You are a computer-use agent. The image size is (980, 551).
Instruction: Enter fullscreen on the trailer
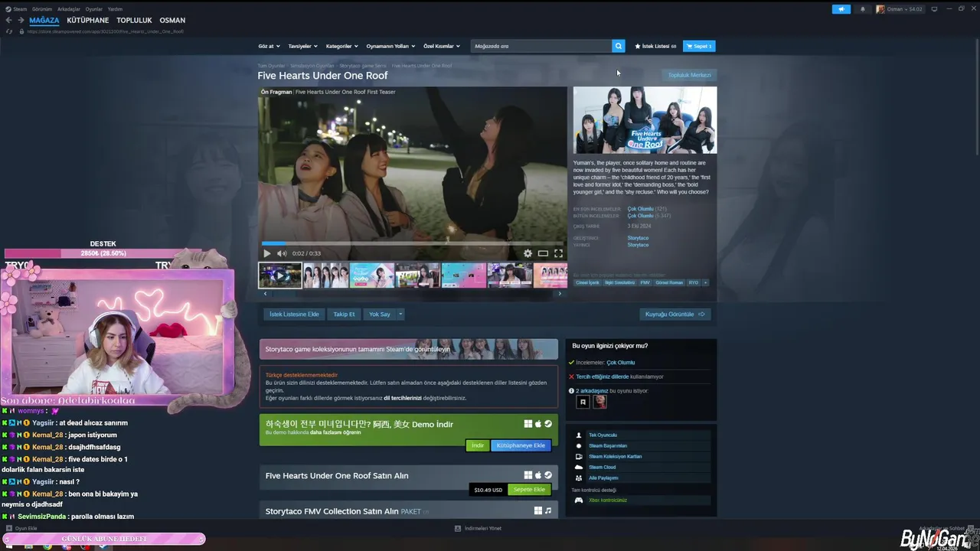pyautogui.click(x=558, y=253)
